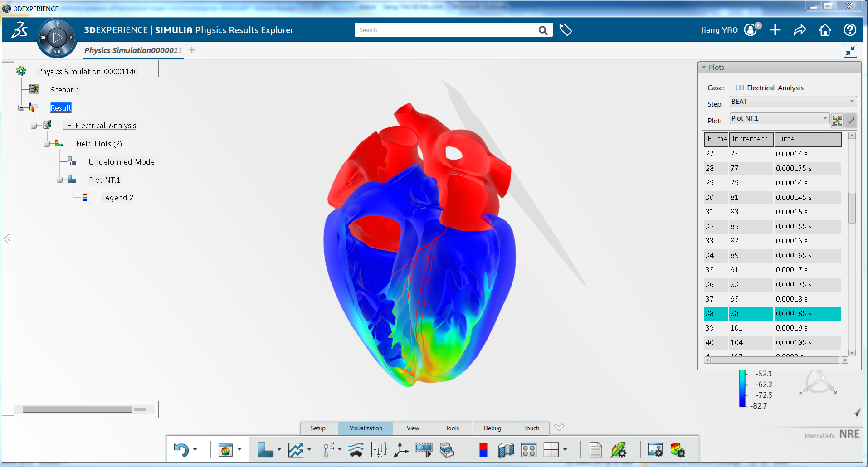The height and width of the screenshot is (467, 868).
Task: Collapse the Result tree node
Action: point(21,108)
